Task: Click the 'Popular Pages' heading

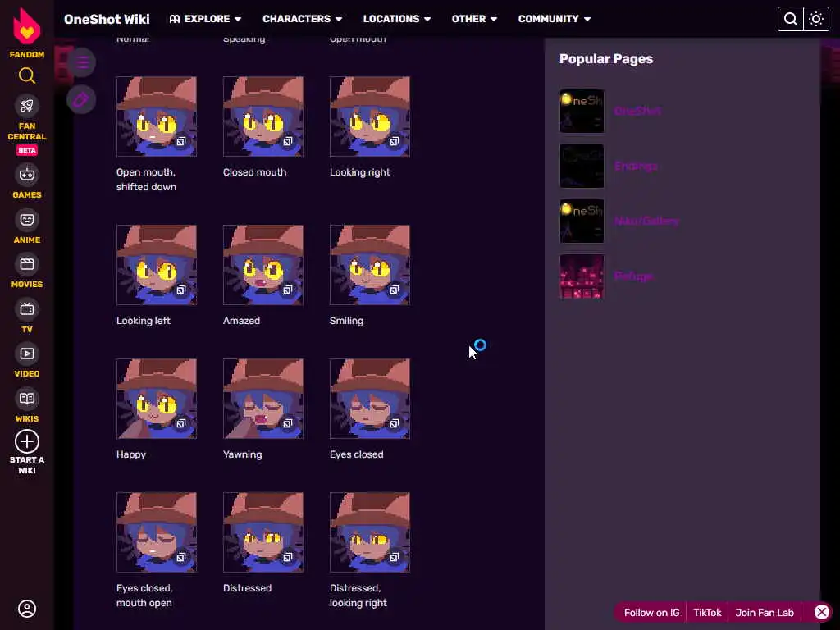Action: pos(606,59)
